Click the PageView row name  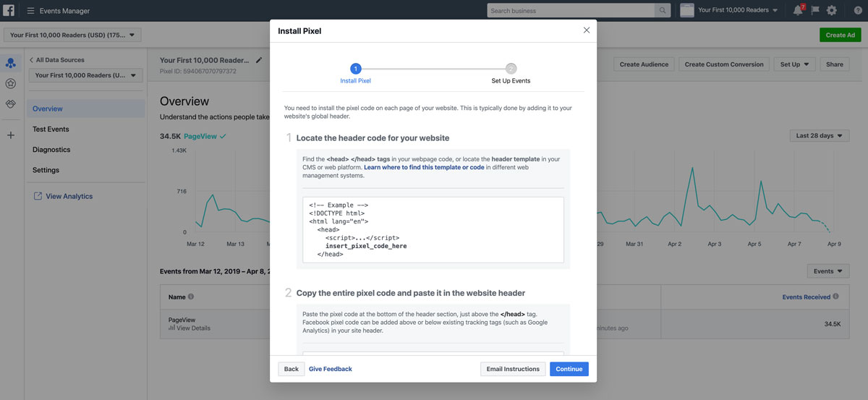pyautogui.click(x=182, y=320)
